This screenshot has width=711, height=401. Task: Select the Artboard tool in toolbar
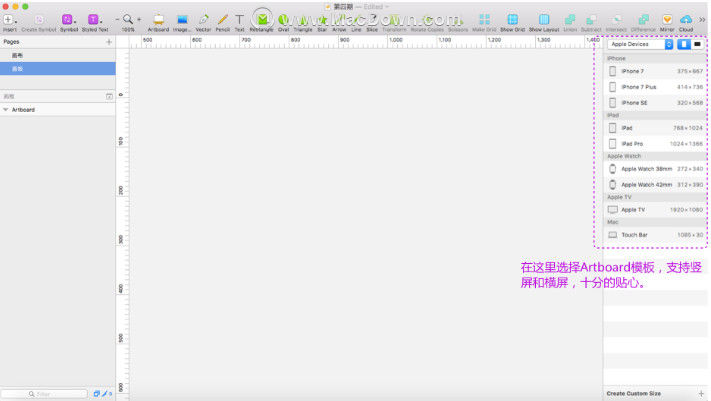tap(158, 22)
